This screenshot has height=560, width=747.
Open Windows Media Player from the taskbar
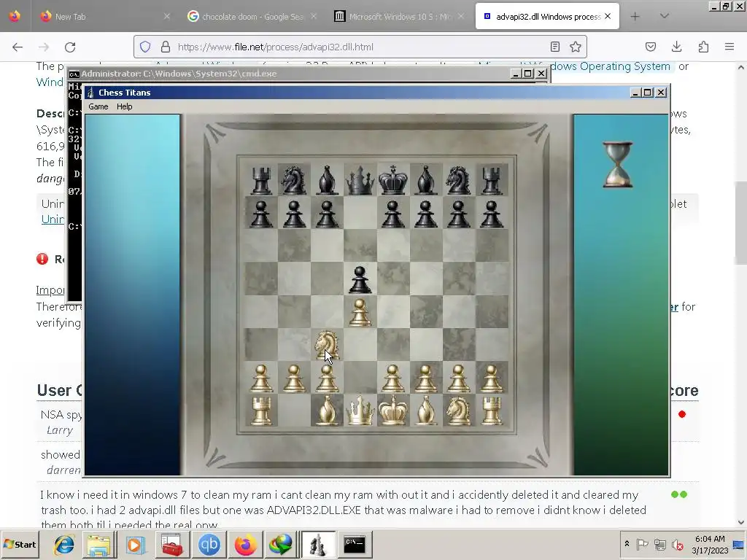(x=135, y=544)
